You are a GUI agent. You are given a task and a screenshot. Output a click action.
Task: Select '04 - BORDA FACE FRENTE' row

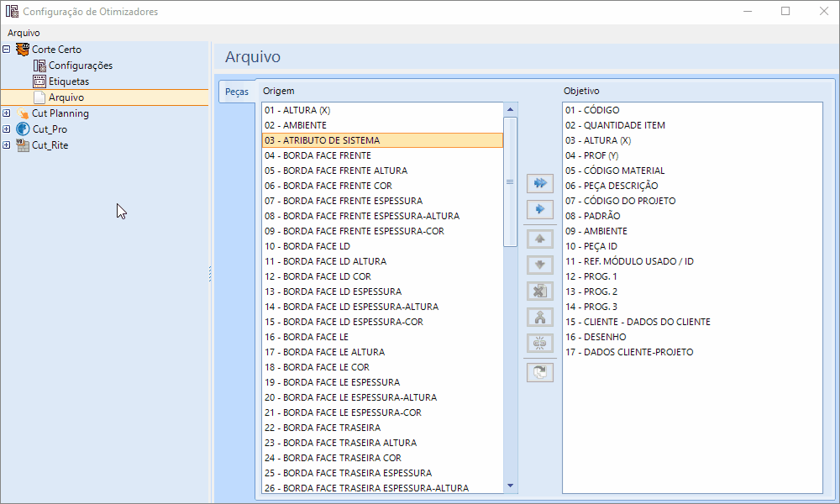tap(382, 155)
